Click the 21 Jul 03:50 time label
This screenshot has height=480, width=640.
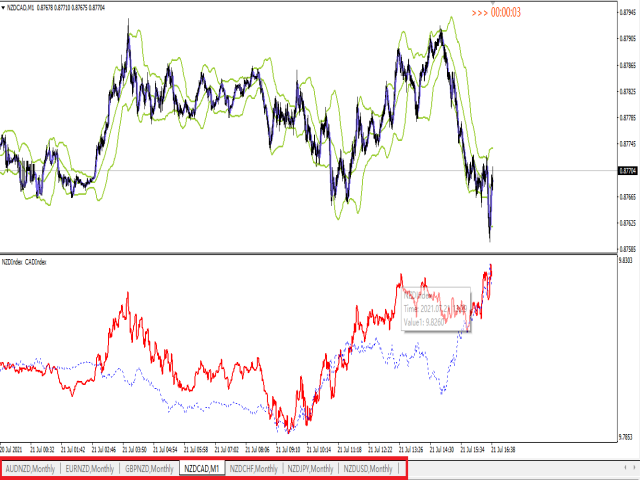[134, 450]
